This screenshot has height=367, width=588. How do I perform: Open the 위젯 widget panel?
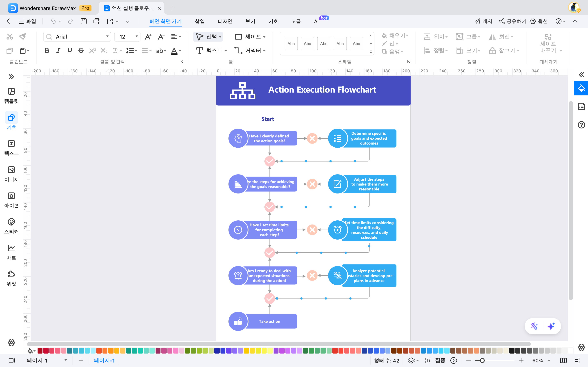11,274
